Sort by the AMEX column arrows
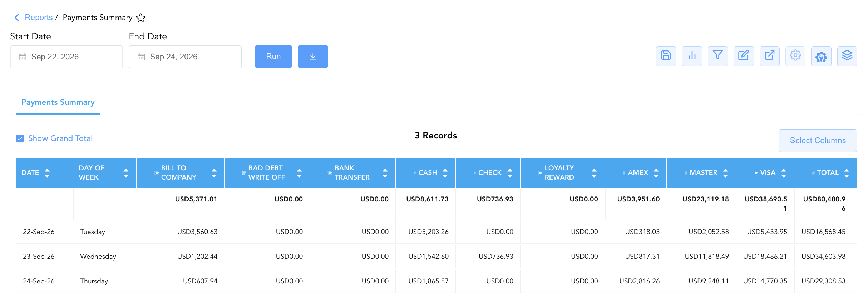Viewport: 868px width, 297px height. (x=656, y=173)
